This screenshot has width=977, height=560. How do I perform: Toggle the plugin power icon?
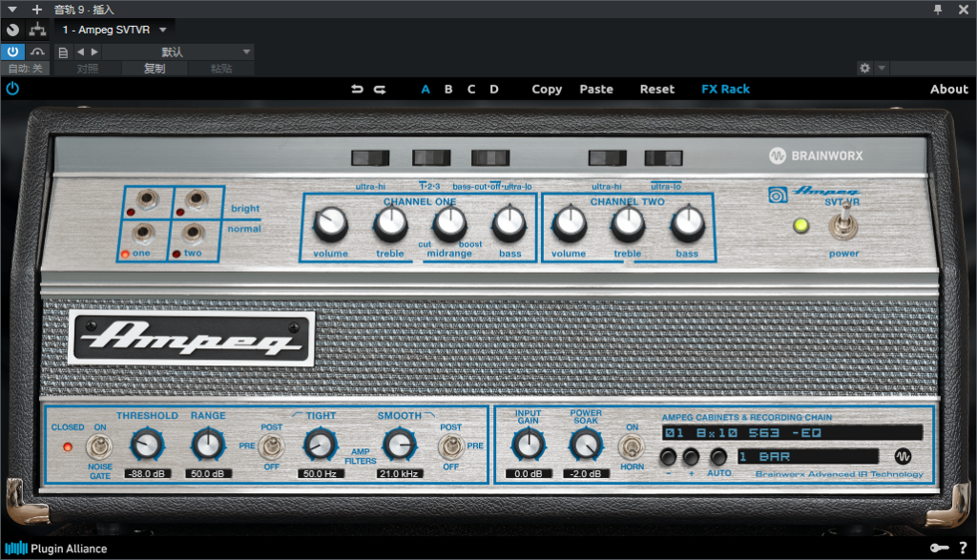(12, 89)
